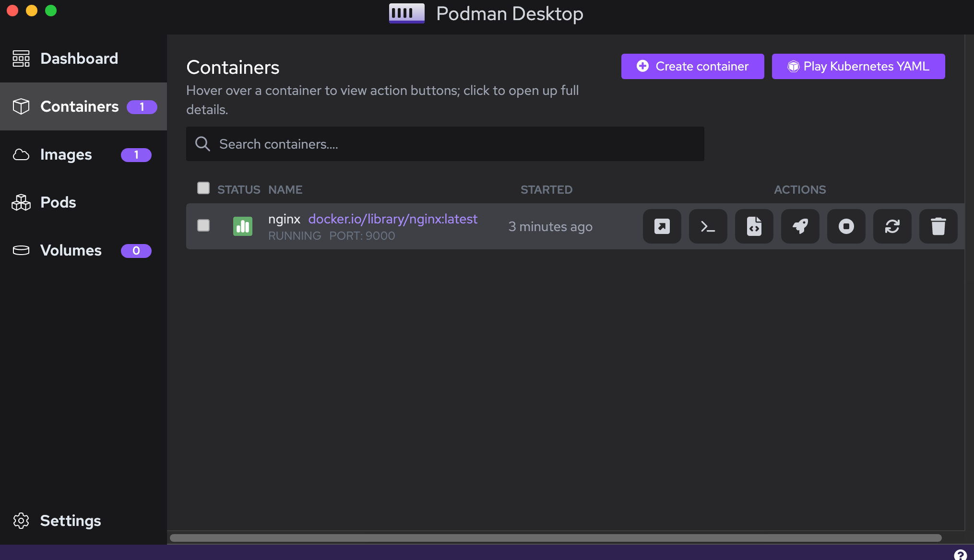Image resolution: width=974 pixels, height=560 pixels.
Task: Sort by the STATUS column header
Action: (238, 189)
